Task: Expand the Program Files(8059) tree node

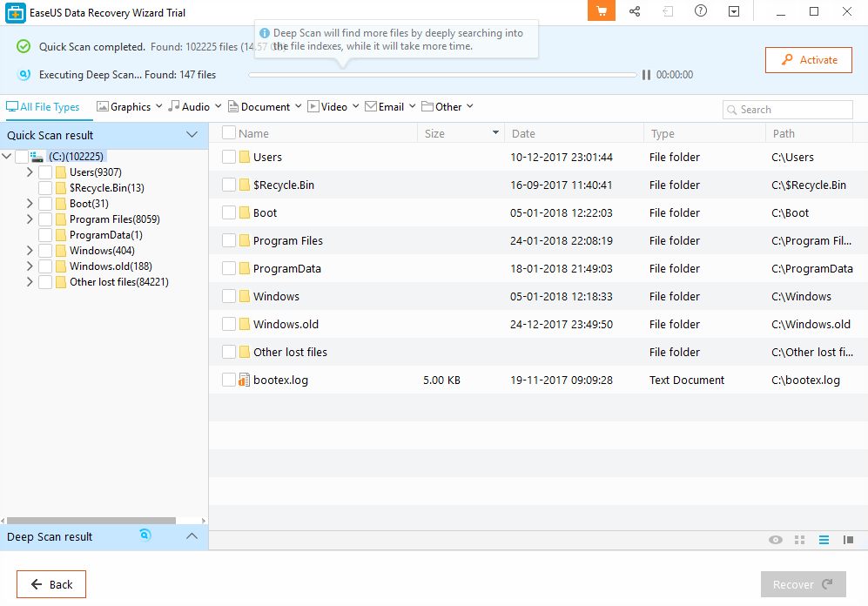Action: click(x=30, y=219)
